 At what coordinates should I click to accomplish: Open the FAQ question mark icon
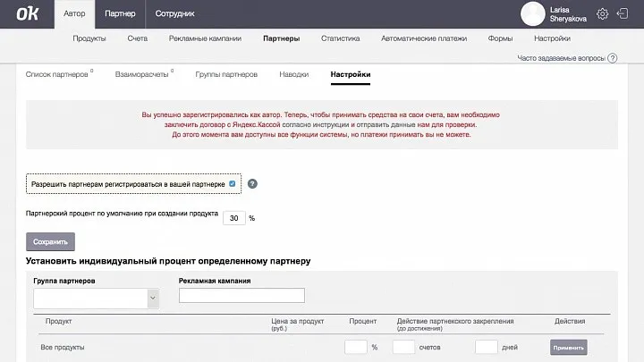coord(613,58)
